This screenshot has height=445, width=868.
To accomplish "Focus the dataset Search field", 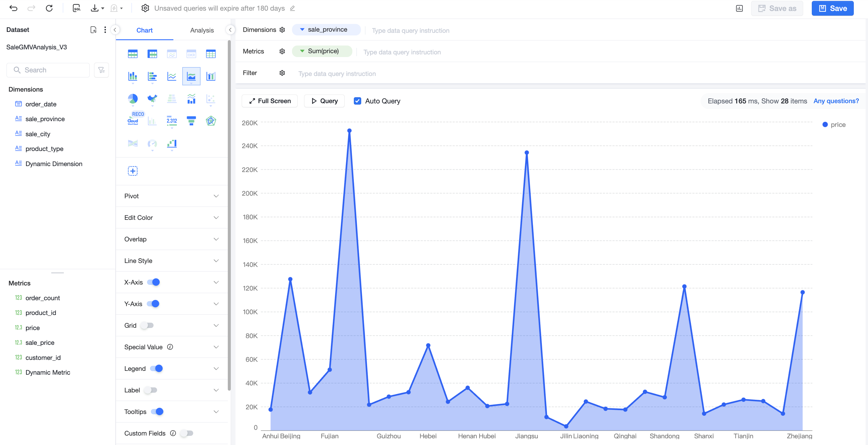I will (x=48, y=70).
